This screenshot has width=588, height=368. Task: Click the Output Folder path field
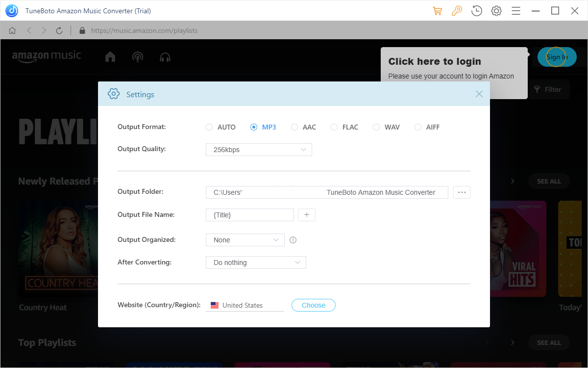(327, 192)
